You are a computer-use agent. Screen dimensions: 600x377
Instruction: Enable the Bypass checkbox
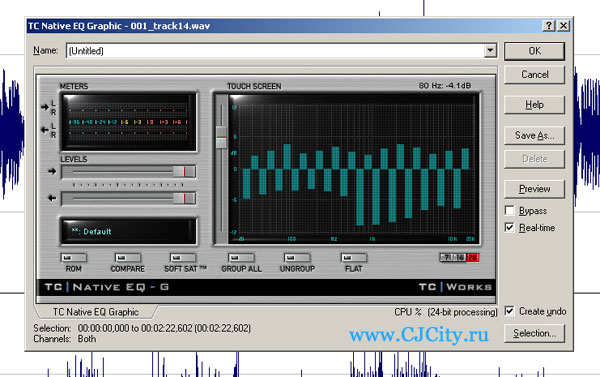(510, 211)
